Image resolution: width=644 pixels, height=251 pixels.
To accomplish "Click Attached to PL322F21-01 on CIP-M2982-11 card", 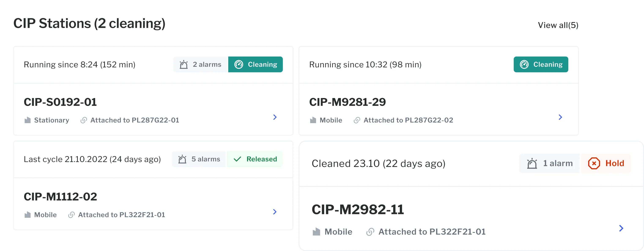I will [x=432, y=232].
